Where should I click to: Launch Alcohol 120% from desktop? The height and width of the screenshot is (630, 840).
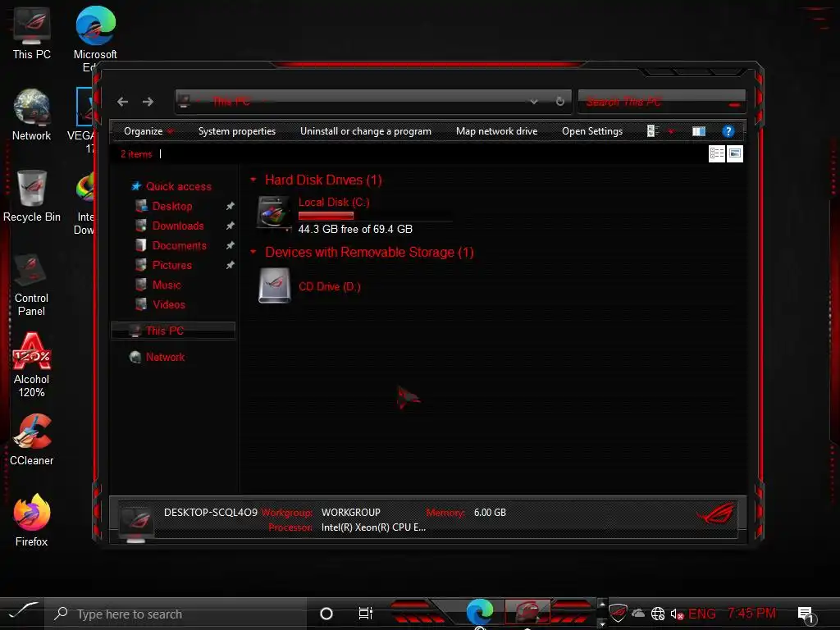point(32,365)
